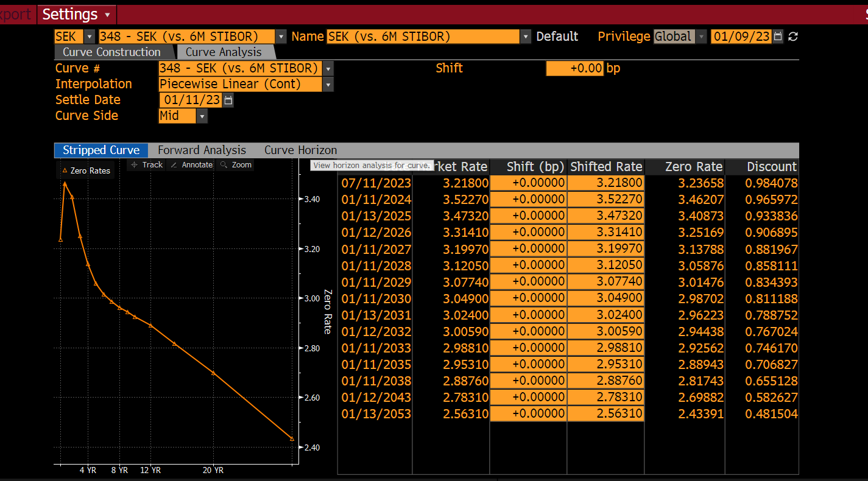Select the Curve Horizon tab

click(x=300, y=150)
